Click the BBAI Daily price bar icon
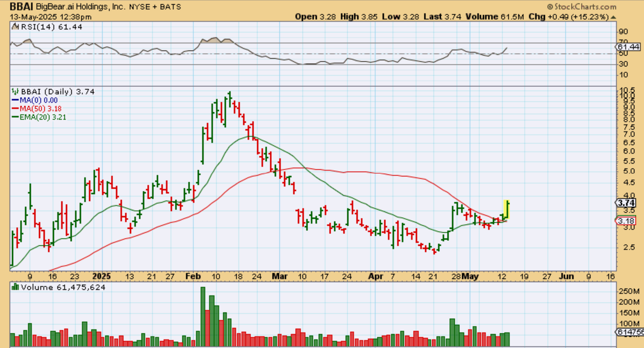The height and width of the screenshot is (348, 644). [15, 92]
